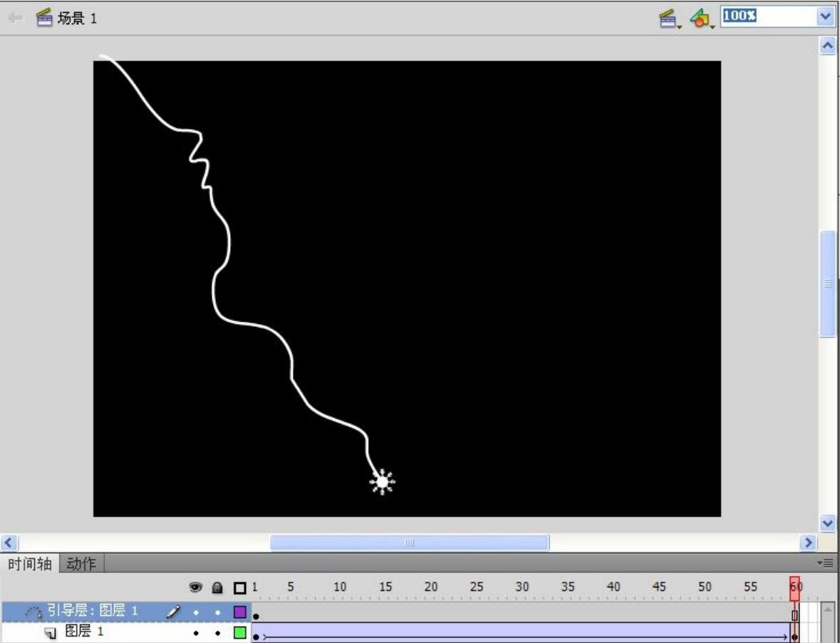Click frame 30 on the timeline ruler

coord(522,587)
